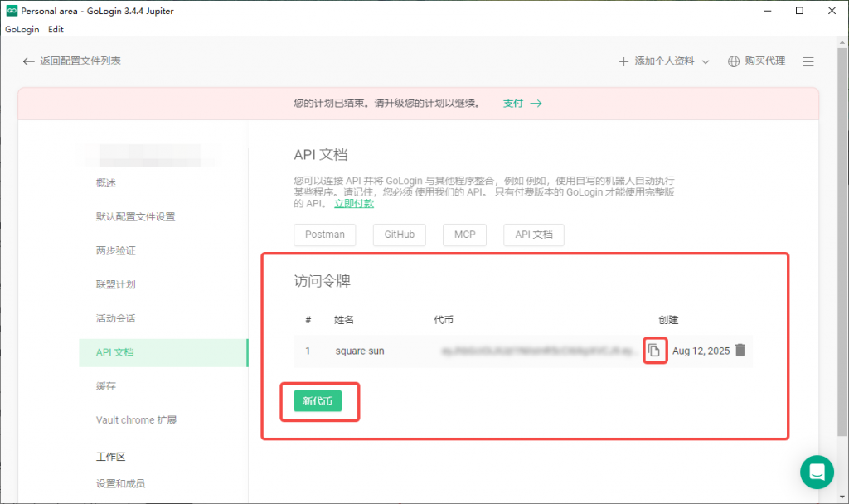849x504 pixels.
Task: Click the back arrow icon
Action: [x=29, y=61]
